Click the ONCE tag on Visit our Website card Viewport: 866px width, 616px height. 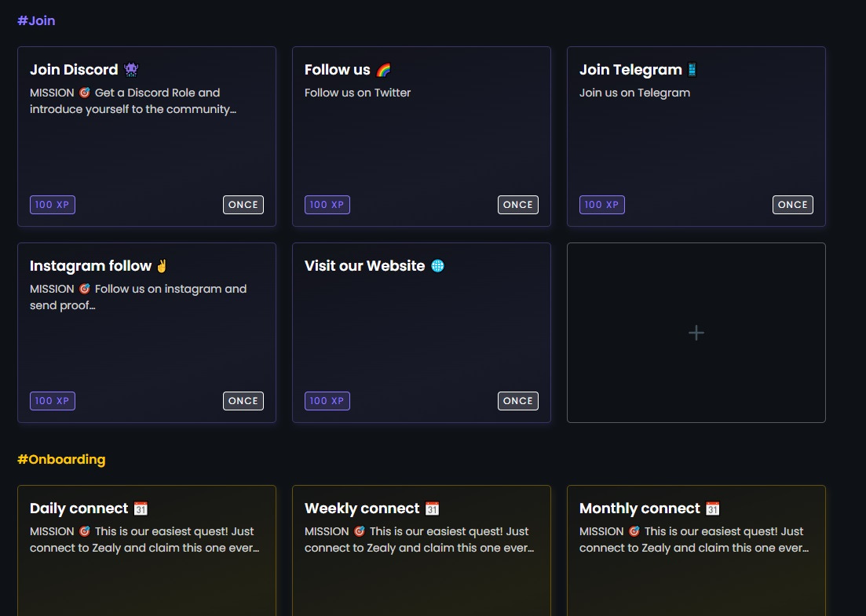point(518,401)
